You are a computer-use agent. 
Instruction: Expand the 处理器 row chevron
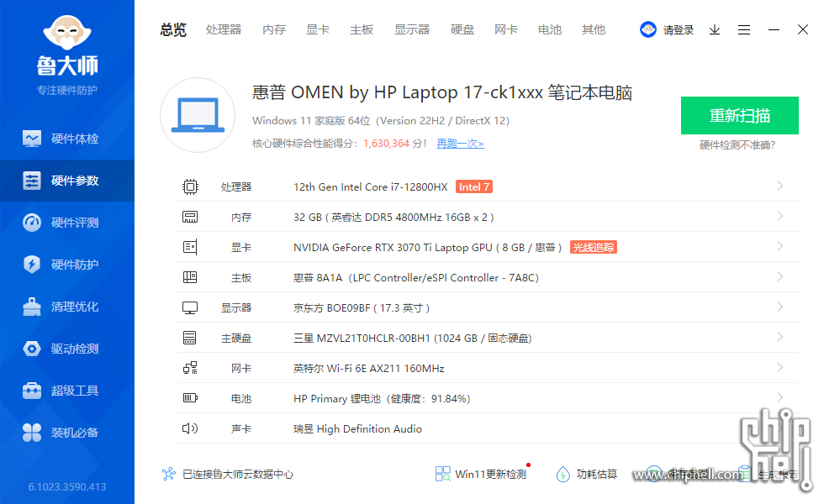(x=780, y=186)
